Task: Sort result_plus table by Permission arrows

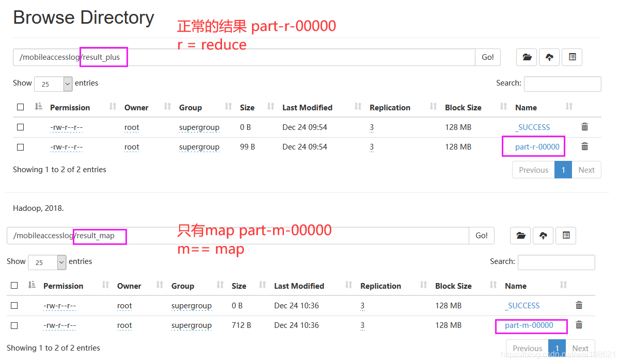Action: (x=113, y=107)
